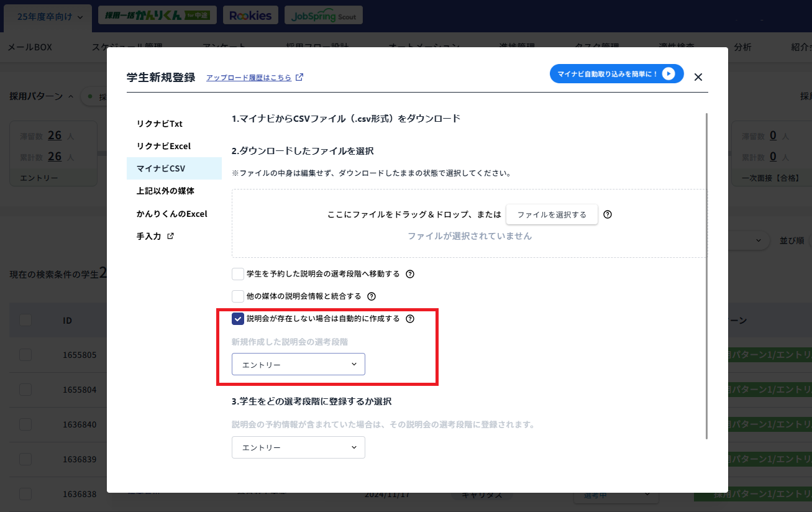The image size is (812, 512).
Task: Click the play icon in マイナビ自動取り込み button
Action: (x=668, y=73)
